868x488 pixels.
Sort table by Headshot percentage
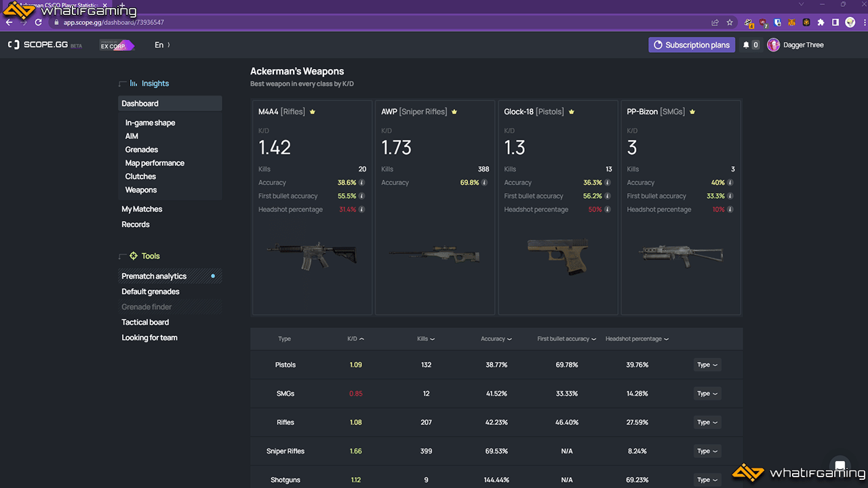[637, 339]
